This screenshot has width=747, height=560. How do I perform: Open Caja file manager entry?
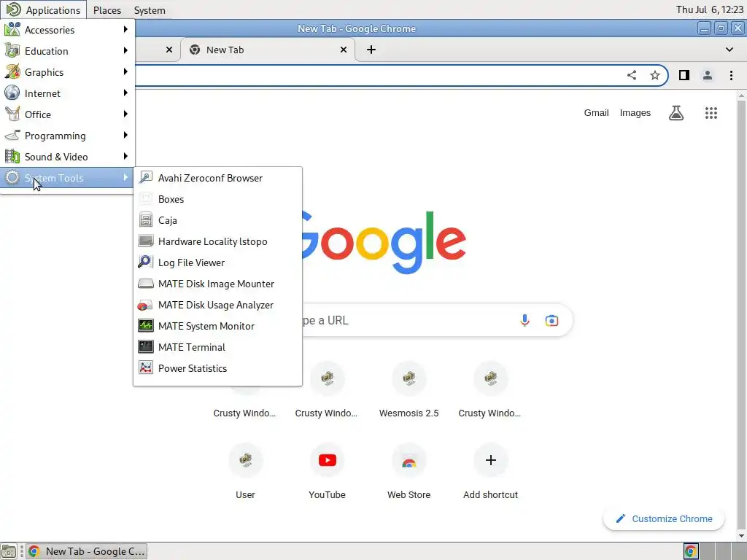point(217,220)
